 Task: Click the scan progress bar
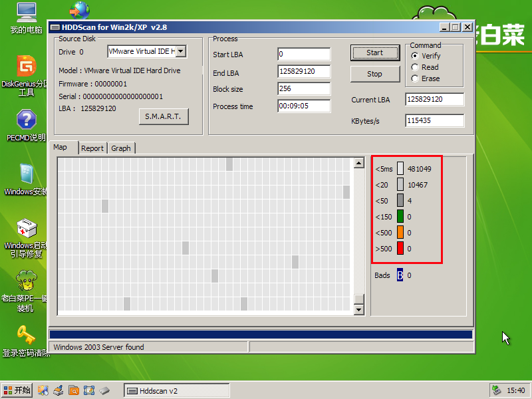click(x=261, y=334)
